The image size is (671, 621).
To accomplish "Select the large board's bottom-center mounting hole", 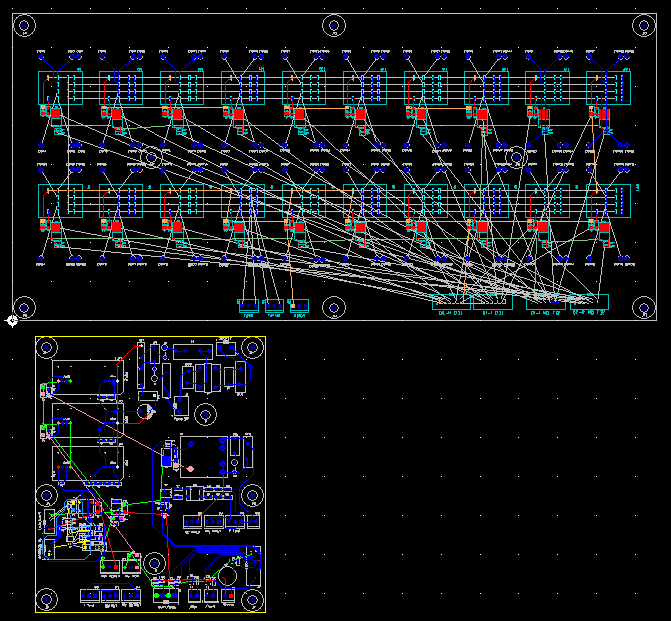I will 333,307.
